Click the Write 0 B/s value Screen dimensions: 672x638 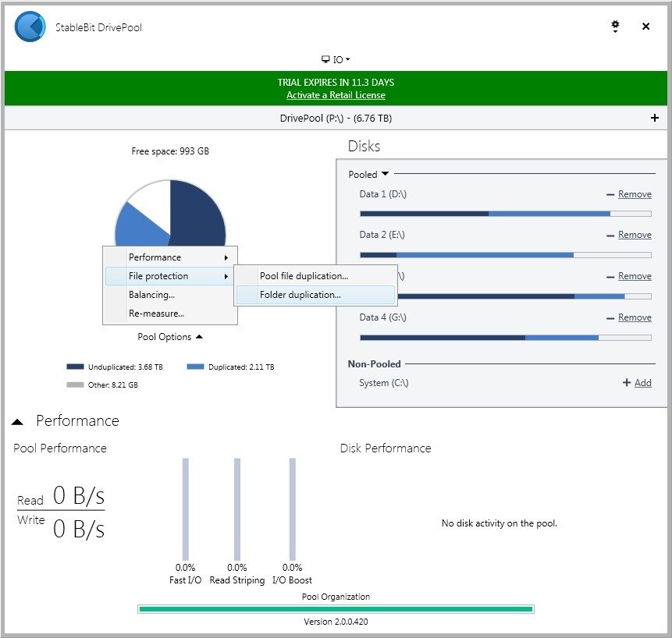[79, 529]
